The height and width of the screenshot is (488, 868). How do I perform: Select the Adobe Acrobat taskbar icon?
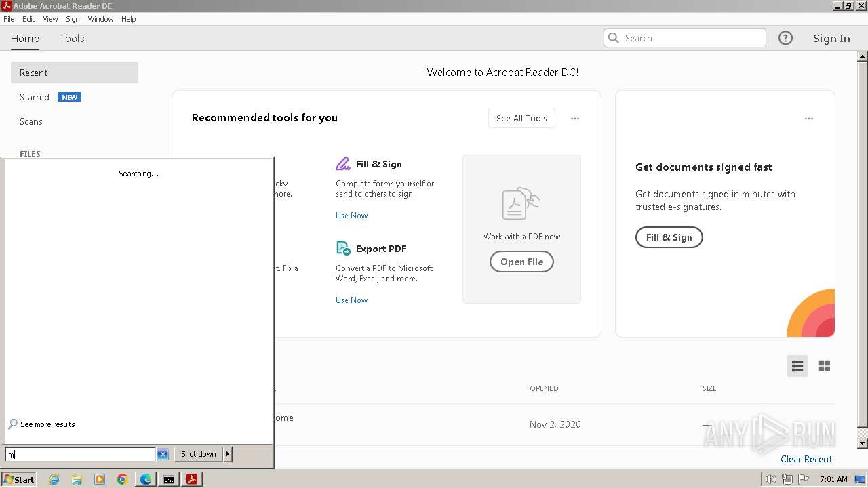click(x=192, y=479)
